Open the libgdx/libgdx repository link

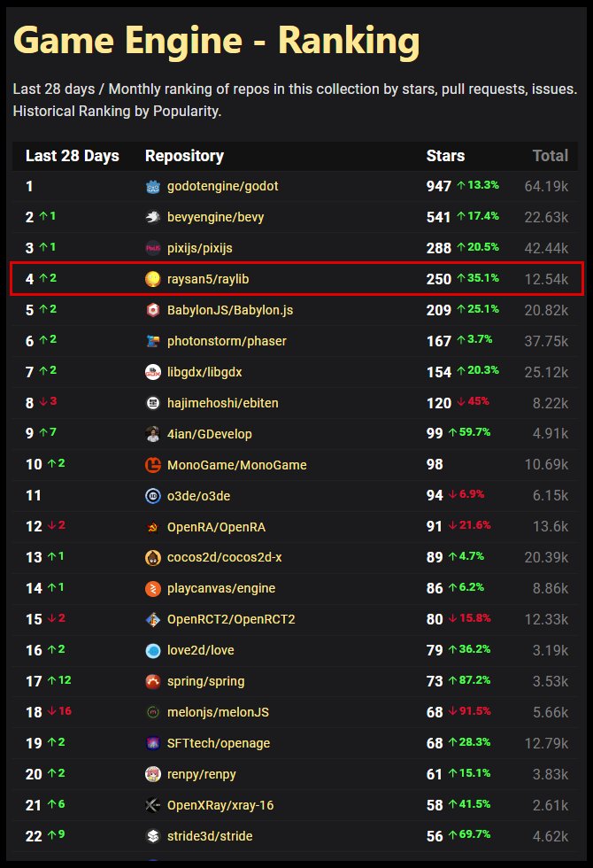[204, 373]
